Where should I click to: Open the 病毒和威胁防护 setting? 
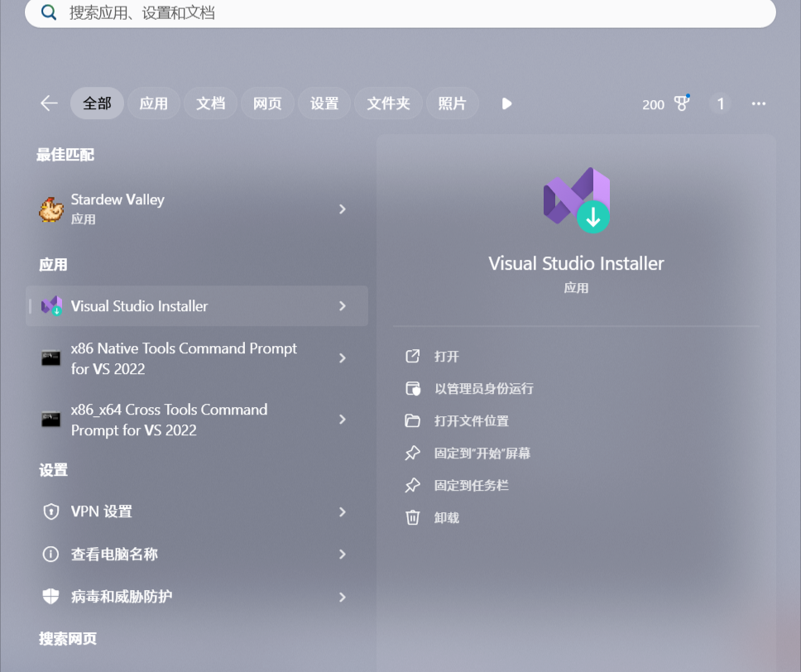click(197, 597)
